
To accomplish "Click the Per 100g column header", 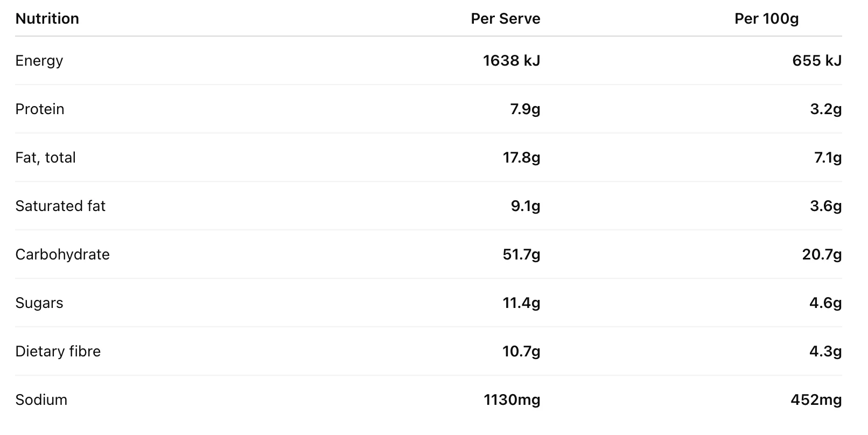I will pos(767,19).
